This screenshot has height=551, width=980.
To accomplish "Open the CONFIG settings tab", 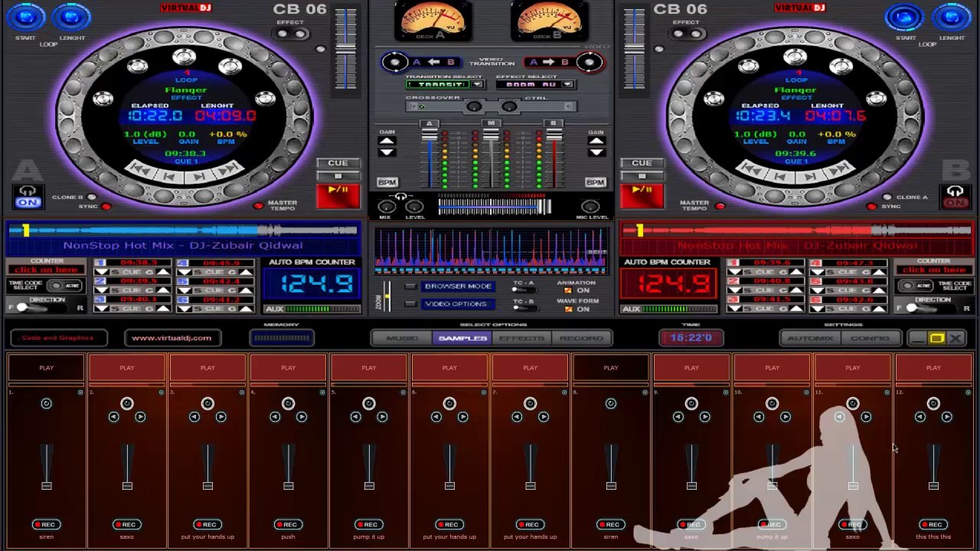I will coord(870,338).
